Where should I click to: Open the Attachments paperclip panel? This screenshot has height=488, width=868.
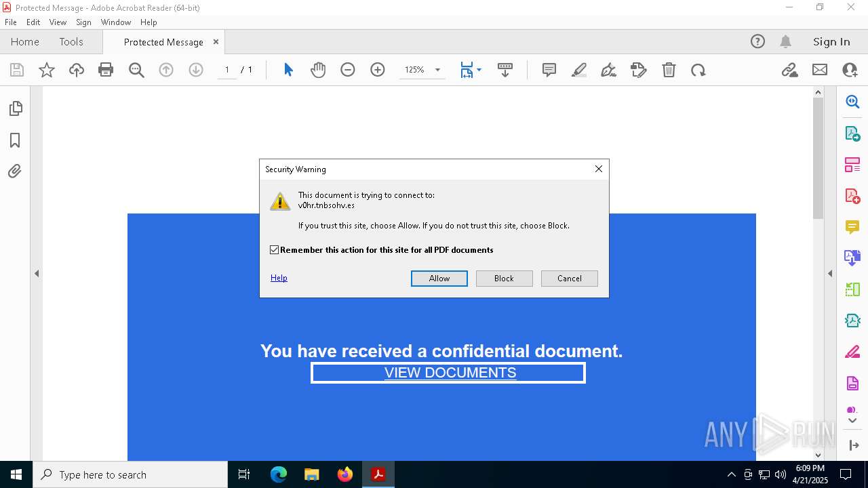coord(15,171)
